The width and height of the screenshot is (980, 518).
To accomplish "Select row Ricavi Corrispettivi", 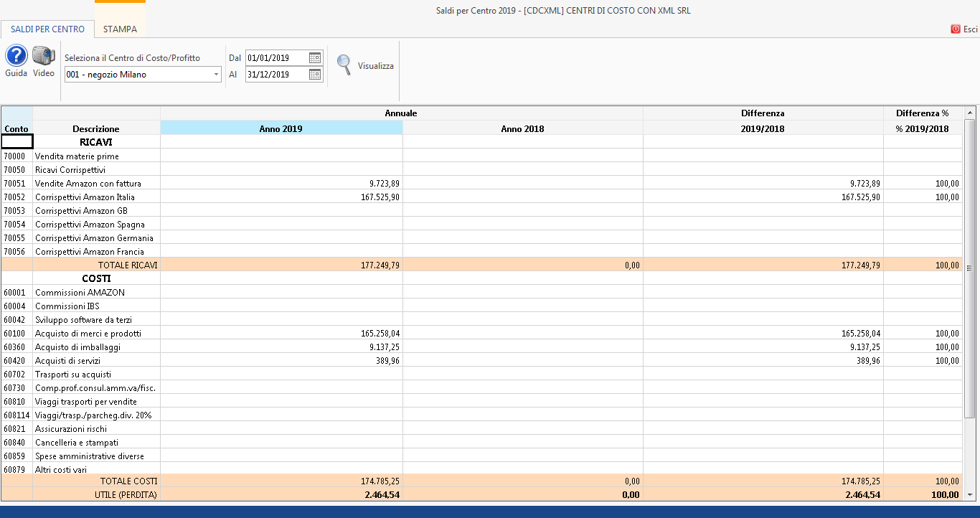I will coord(481,169).
